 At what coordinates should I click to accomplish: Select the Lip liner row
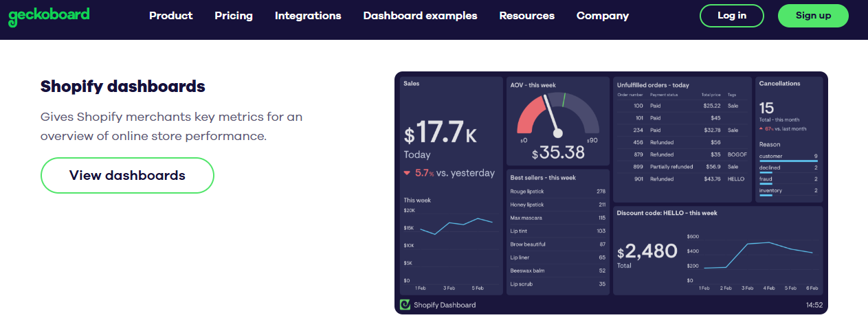click(x=557, y=257)
